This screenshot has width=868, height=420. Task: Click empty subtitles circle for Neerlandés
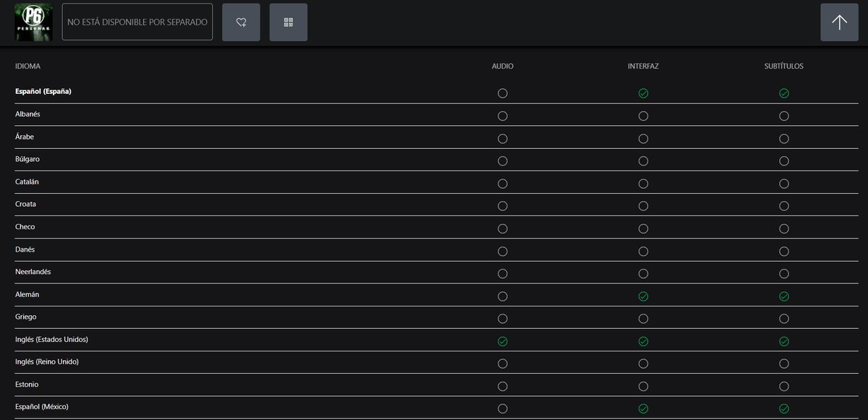tap(784, 273)
